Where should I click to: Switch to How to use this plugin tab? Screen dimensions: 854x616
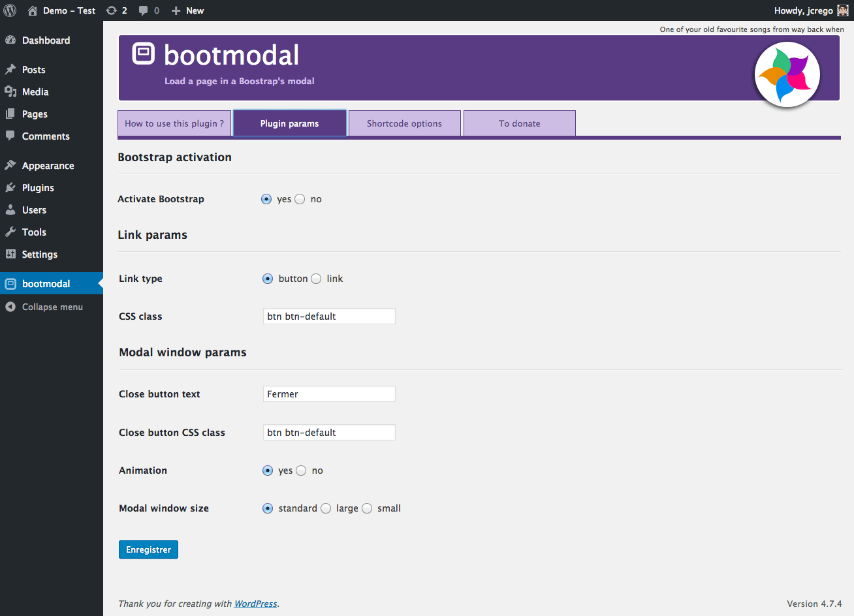tap(174, 123)
